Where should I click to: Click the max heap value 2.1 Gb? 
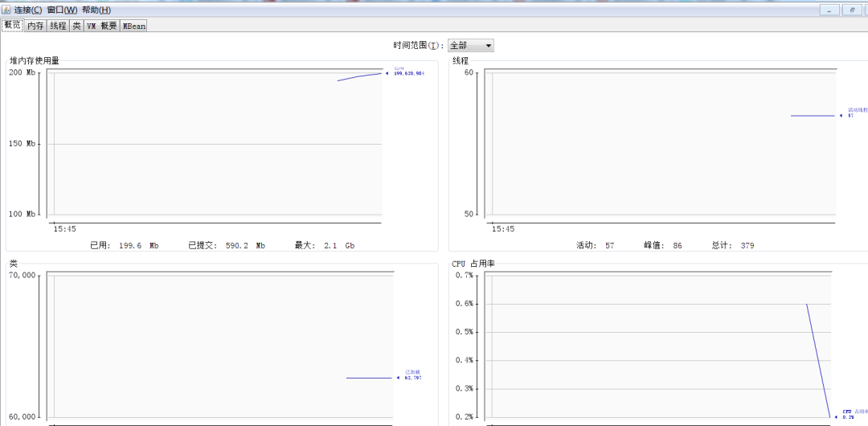pos(339,245)
